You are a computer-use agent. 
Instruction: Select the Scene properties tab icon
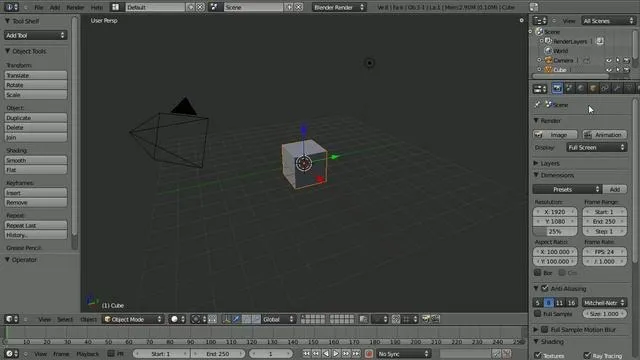569,88
